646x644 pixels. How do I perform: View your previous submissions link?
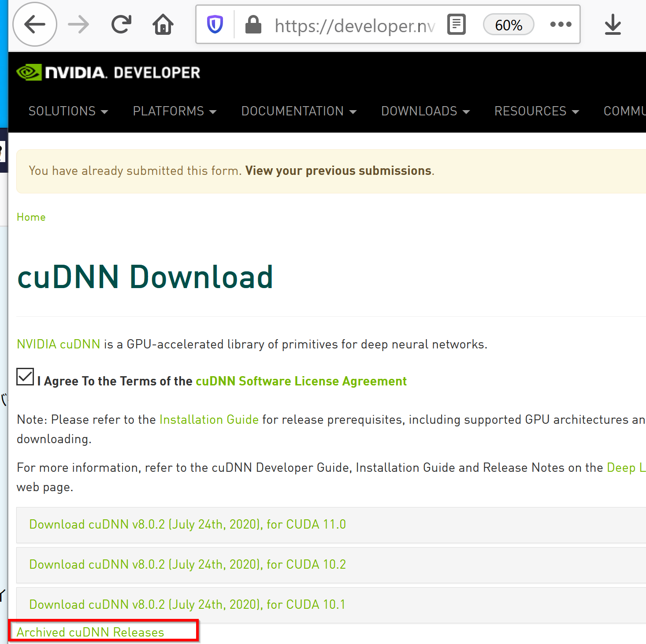pyautogui.click(x=338, y=171)
